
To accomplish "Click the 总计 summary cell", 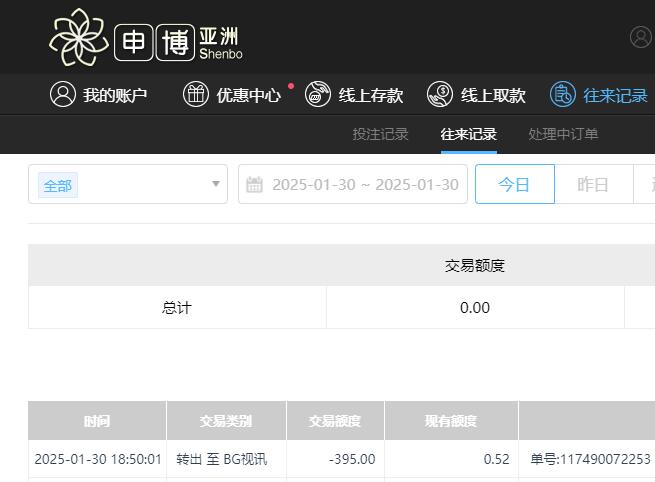I will [177, 307].
